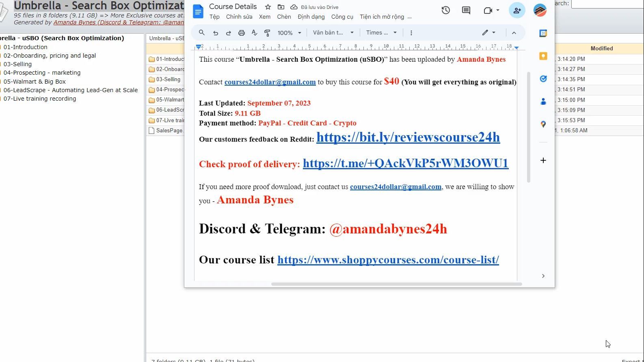Image resolution: width=644 pixels, height=362 pixels.
Task: Show hidden menus via the ellipsis
Action: [409, 17]
